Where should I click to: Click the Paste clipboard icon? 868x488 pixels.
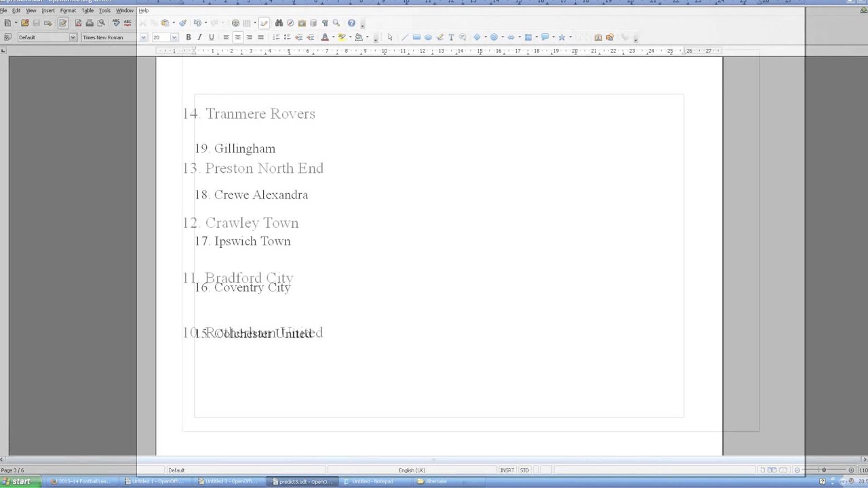click(165, 23)
